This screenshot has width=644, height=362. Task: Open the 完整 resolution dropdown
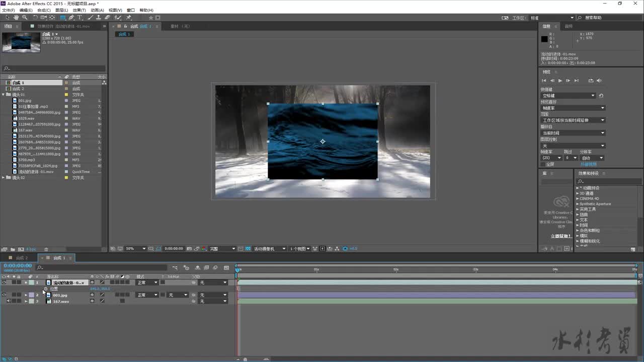point(222,248)
